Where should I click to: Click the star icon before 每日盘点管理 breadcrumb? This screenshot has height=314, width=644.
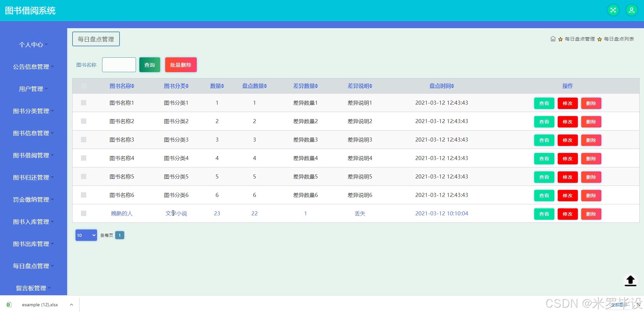(x=560, y=39)
